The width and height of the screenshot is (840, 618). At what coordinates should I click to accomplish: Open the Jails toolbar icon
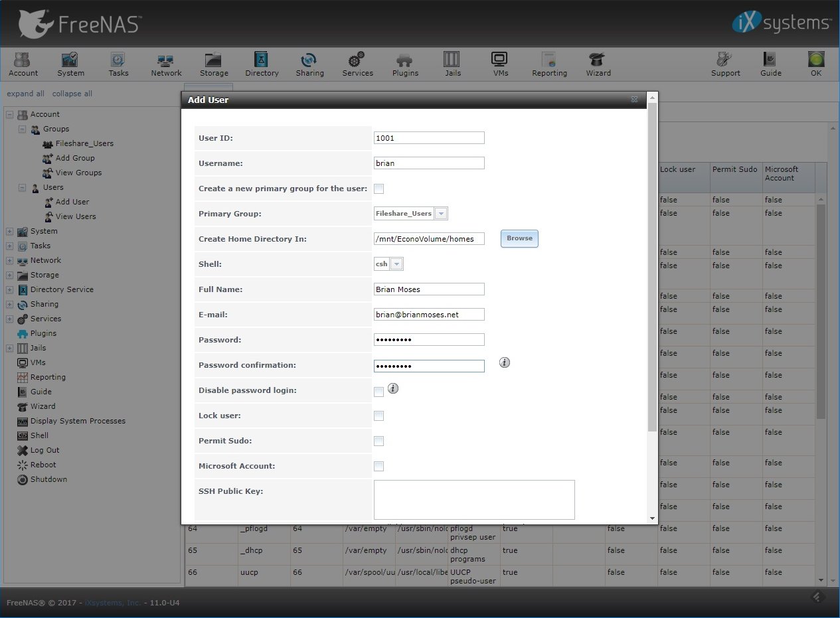[x=452, y=64]
